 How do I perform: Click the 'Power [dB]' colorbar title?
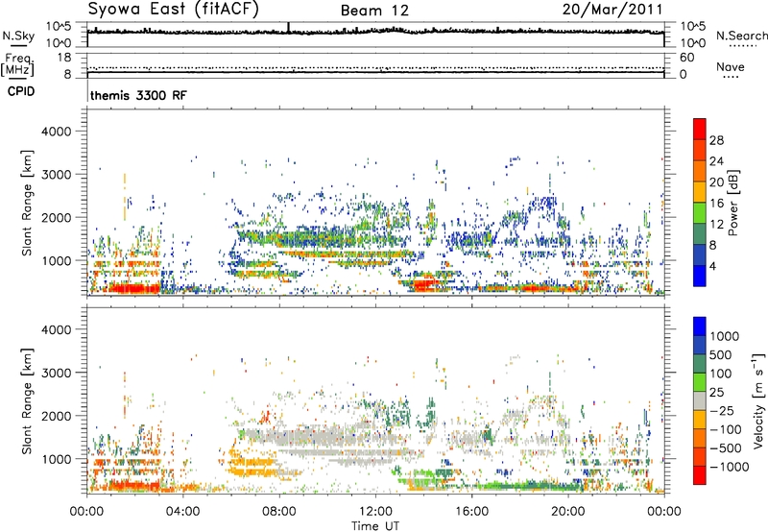point(732,203)
